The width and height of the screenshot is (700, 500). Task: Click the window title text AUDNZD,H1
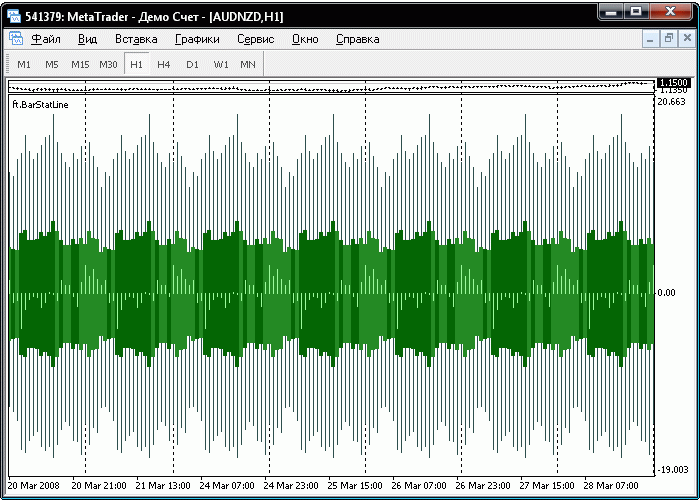click(x=246, y=17)
